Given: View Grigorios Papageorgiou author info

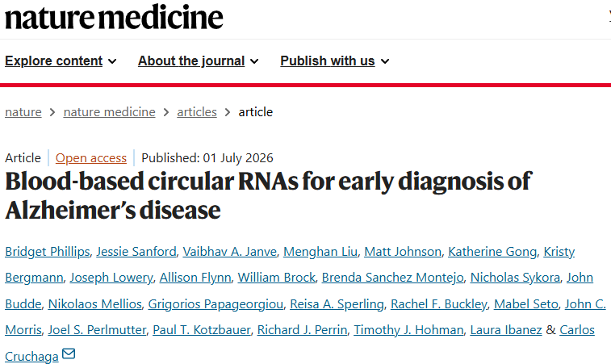Looking at the screenshot, I should 216,304.
